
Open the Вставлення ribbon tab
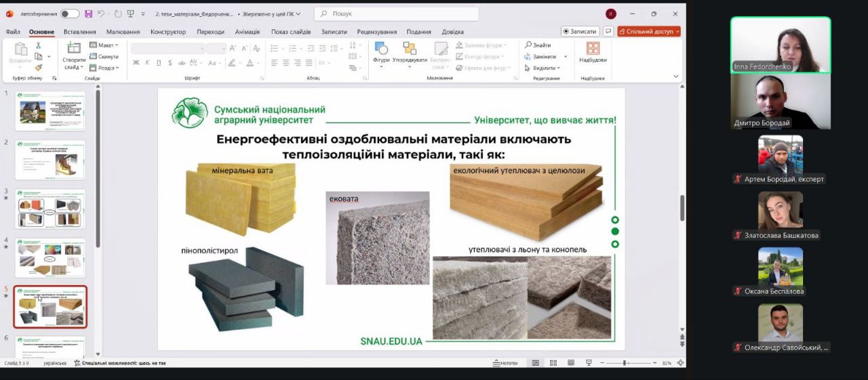point(80,32)
